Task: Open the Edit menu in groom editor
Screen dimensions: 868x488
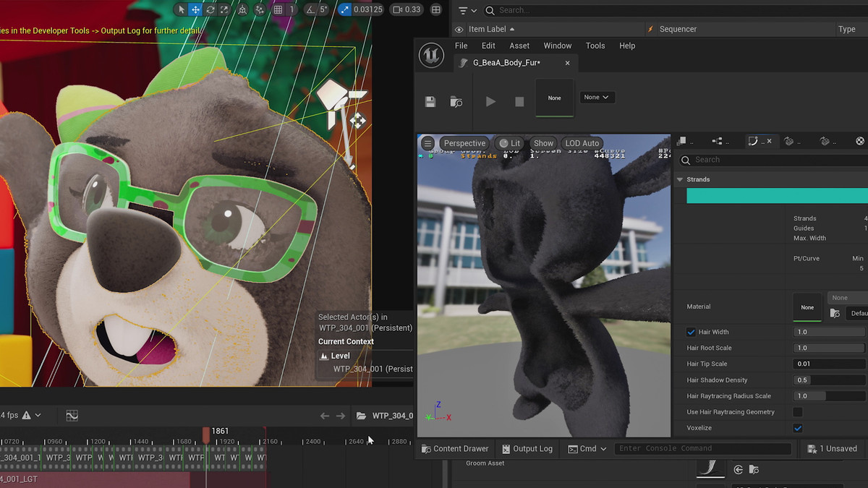Action: pyautogui.click(x=489, y=46)
